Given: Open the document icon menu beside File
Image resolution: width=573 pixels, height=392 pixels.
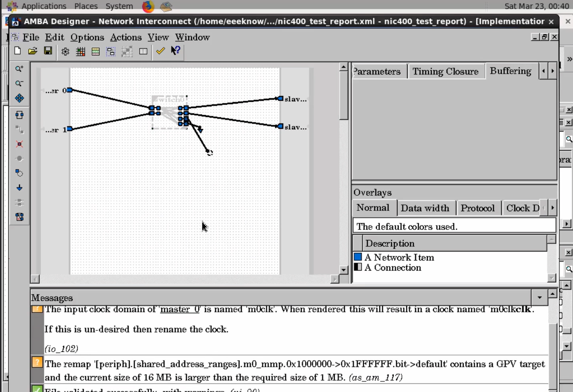Looking at the screenshot, I should pos(15,37).
